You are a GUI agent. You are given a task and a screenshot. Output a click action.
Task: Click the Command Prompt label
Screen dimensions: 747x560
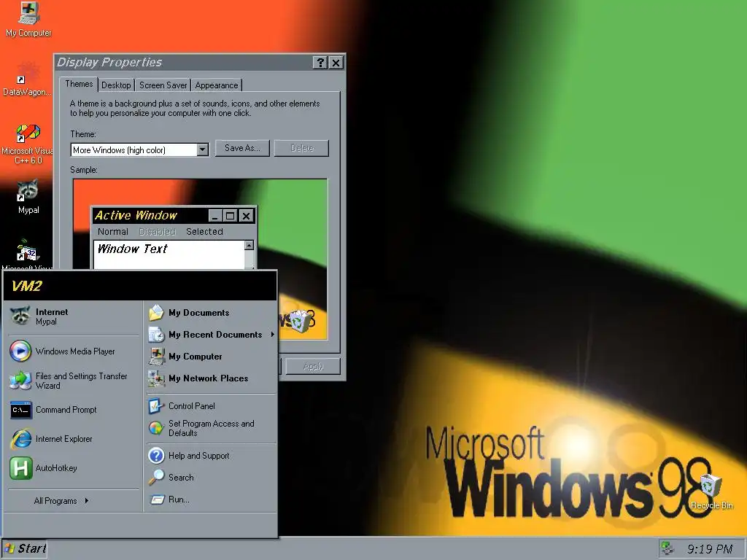click(x=66, y=410)
